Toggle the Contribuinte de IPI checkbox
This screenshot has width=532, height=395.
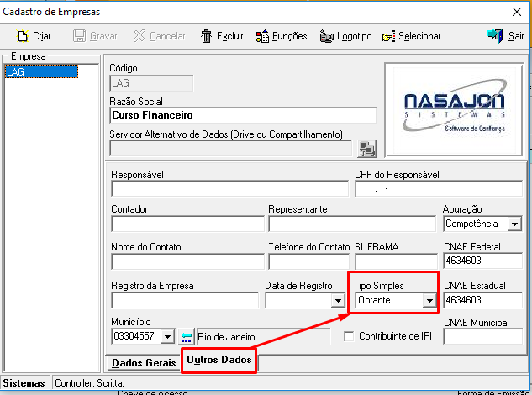(349, 336)
